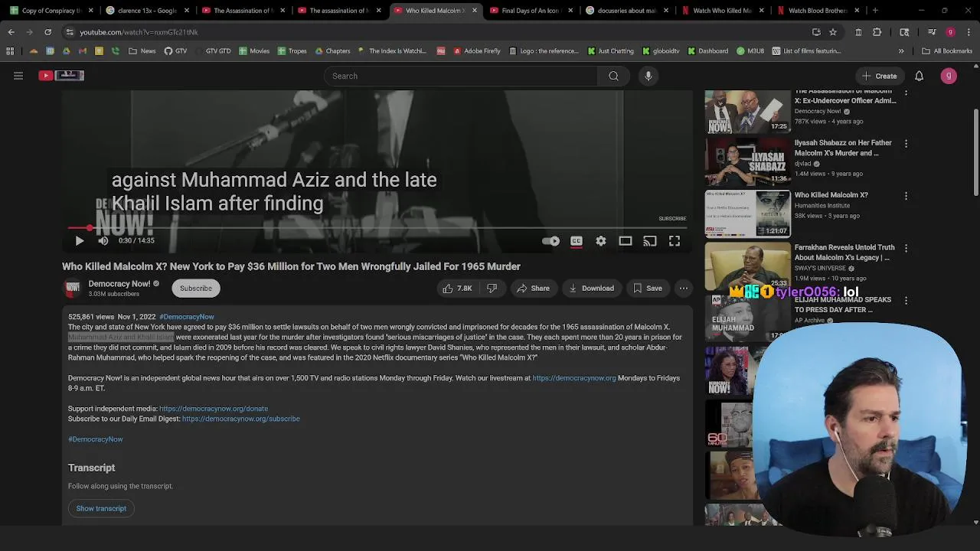
Task: Click the search magnifier button
Action: 613,76
